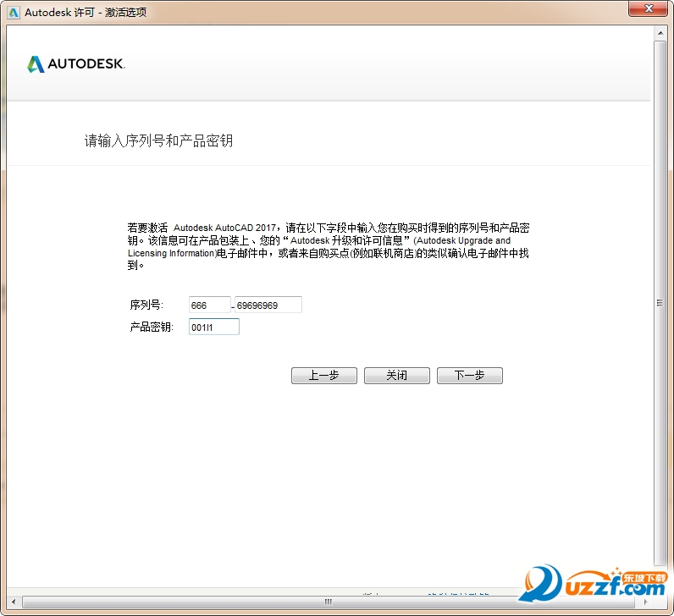674x616 pixels.
Task: Click the Autodesk AutoCAD 2017 instruction paragraph
Action: pyautogui.click(x=329, y=246)
